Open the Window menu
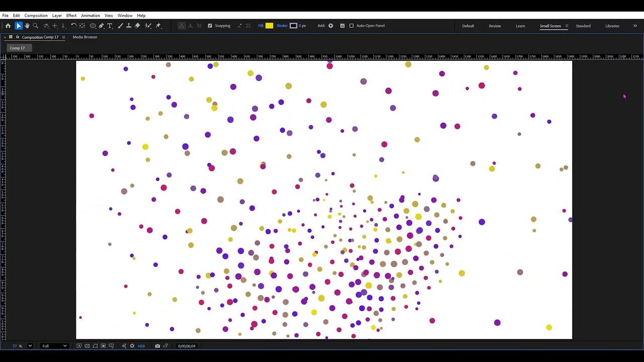 [x=125, y=16]
